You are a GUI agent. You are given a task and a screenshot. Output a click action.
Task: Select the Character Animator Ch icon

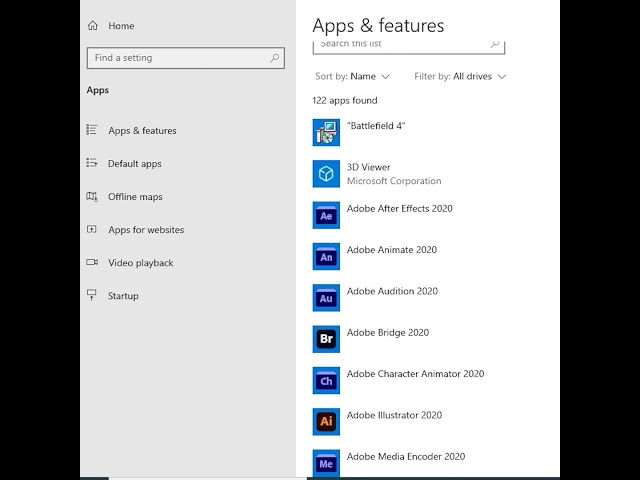click(326, 380)
